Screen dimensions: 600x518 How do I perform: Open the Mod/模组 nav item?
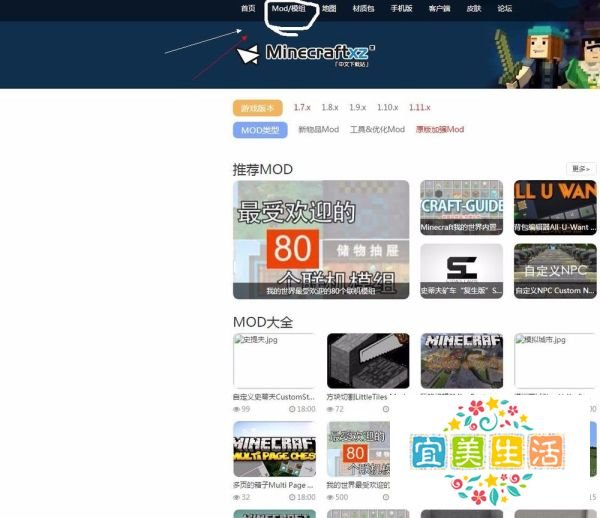[289, 8]
